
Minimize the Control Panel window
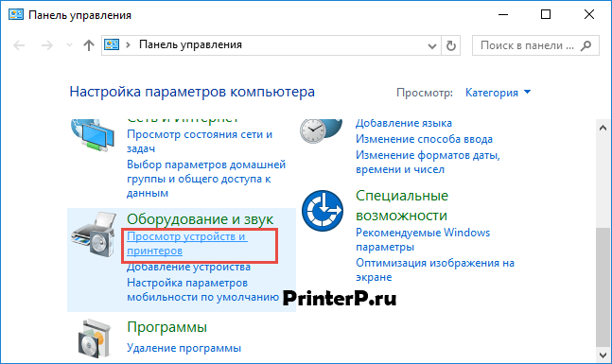[503, 15]
